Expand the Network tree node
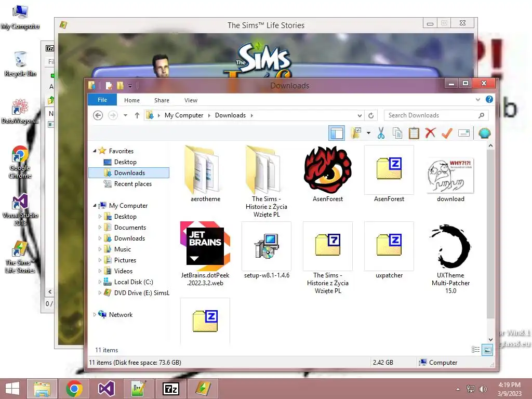This screenshot has height=399, width=532. click(x=95, y=314)
